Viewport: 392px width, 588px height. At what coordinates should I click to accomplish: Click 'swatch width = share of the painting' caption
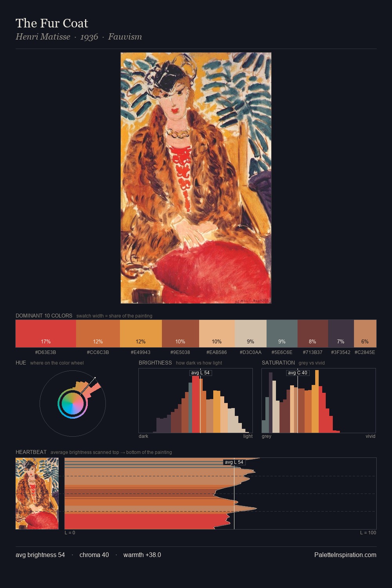(x=114, y=316)
